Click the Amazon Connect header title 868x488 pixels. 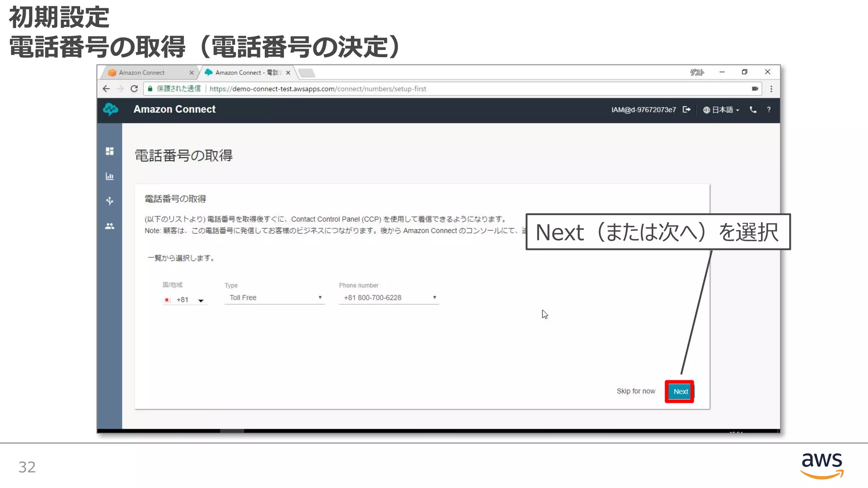(175, 109)
